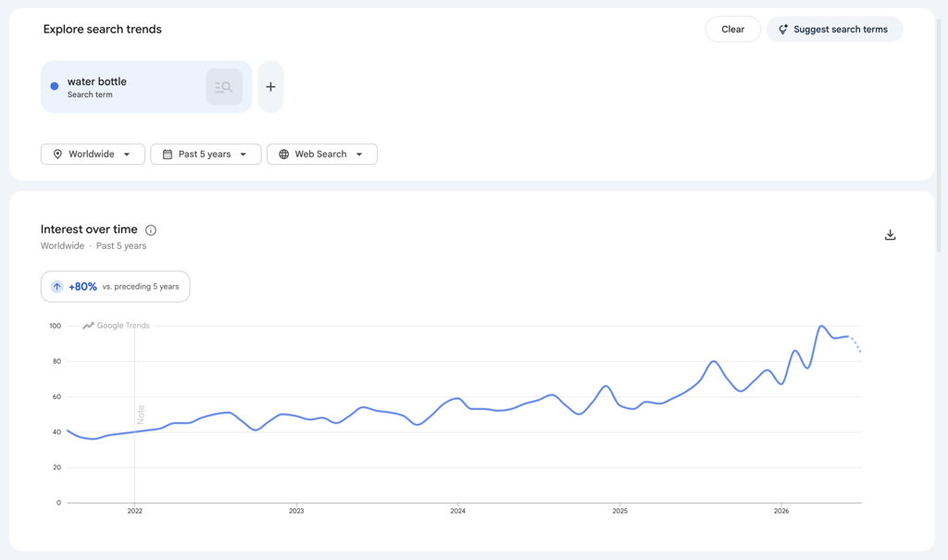Click the chart line's peak at 100
Screen dimensions: 948x560
tap(821, 327)
